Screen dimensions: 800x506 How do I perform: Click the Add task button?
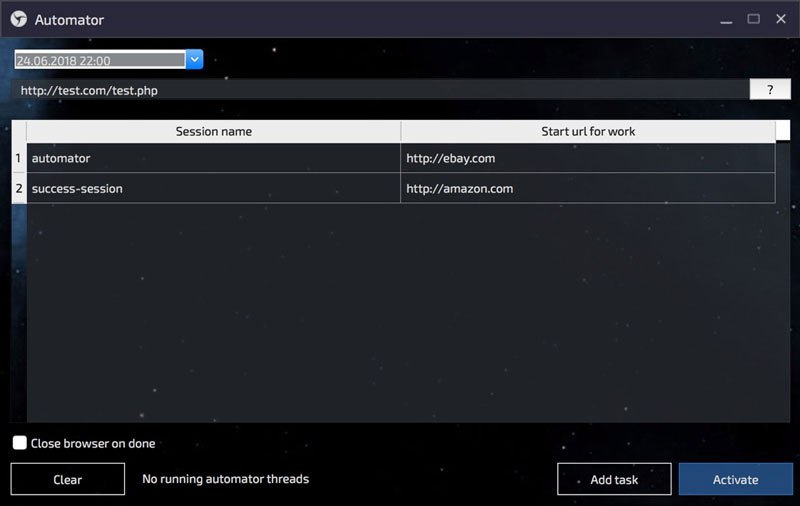tap(614, 479)
